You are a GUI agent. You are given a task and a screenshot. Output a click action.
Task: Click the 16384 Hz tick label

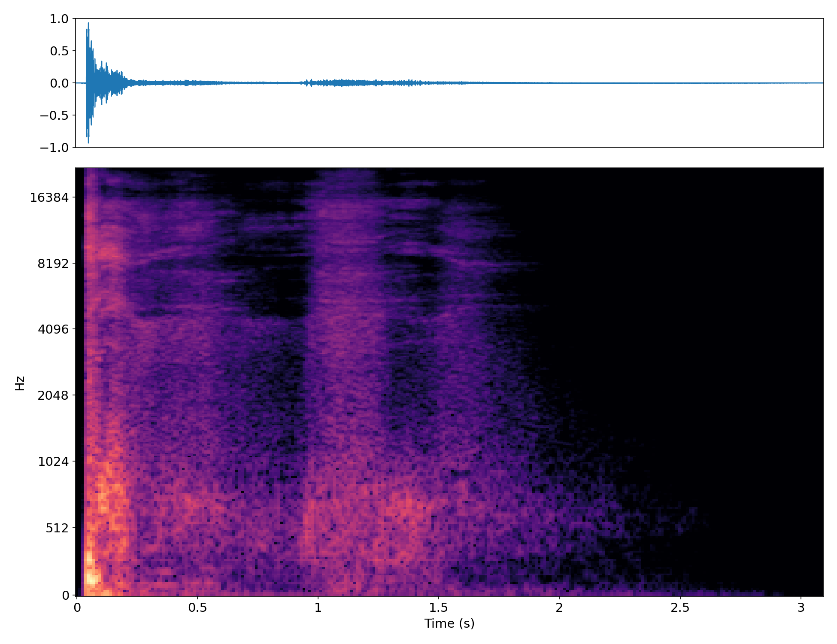click(x=49, y=197)
